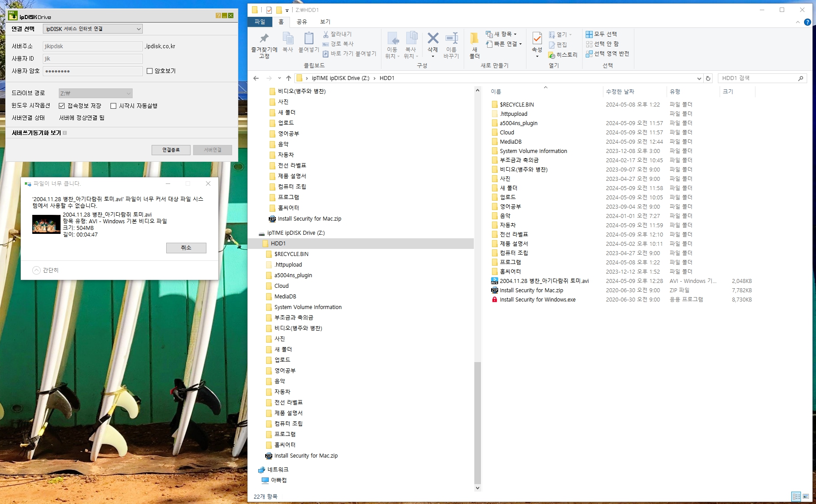Open recent locations dropdown arrow

tap(279, 78)
